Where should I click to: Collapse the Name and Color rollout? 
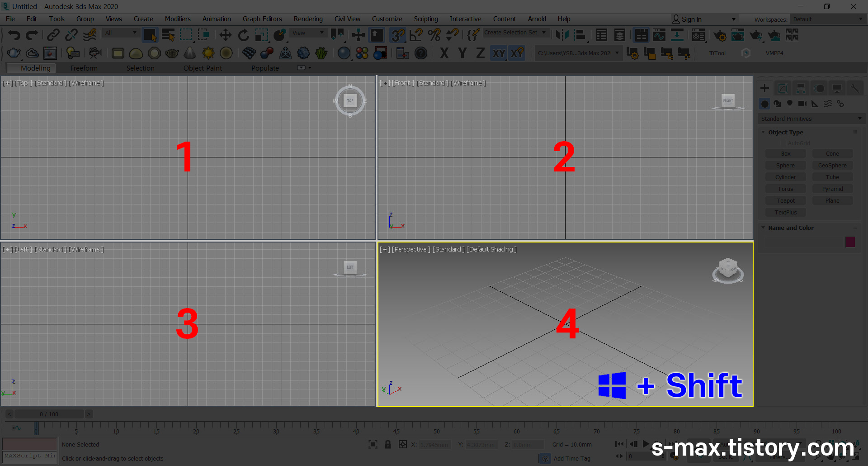pyautogui.click(x=791, y=228)
